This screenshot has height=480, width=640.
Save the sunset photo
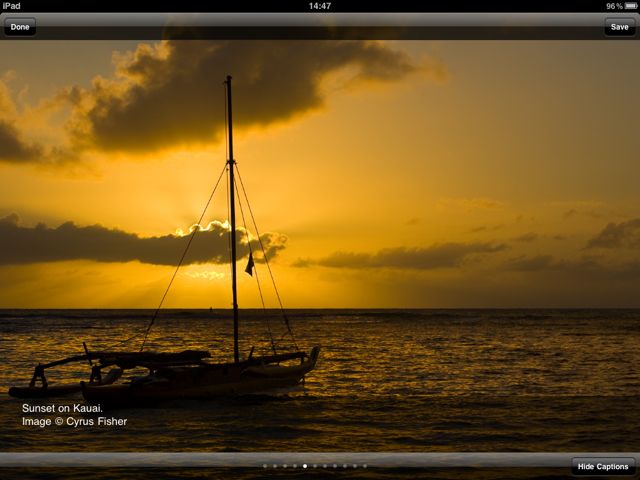click(620, 27)
